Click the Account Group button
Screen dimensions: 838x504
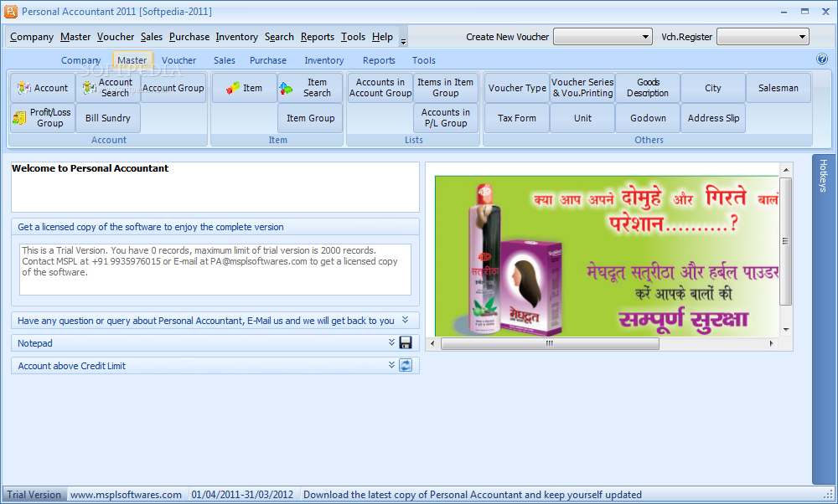tap(173, 88)
